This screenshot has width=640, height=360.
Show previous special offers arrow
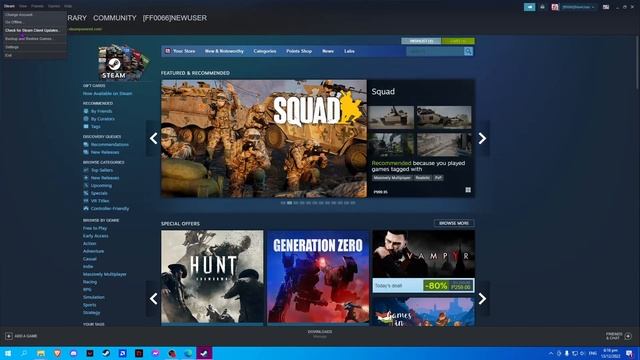coord(153,299)
